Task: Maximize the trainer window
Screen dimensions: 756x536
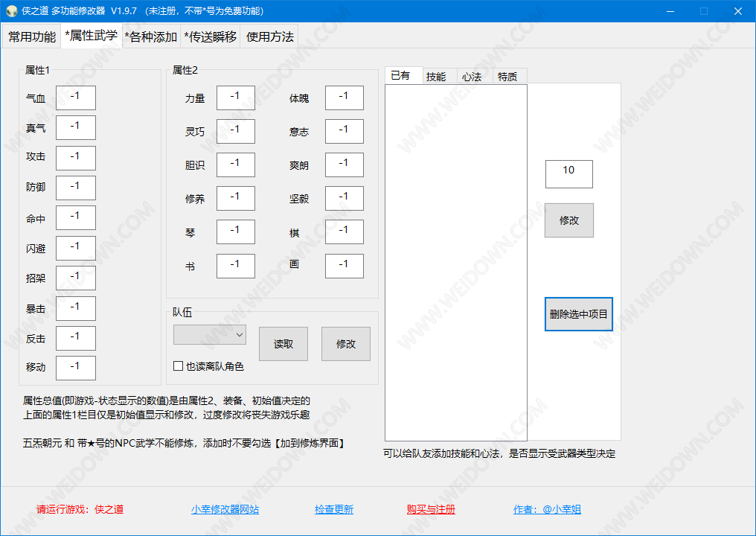Action: pos(704,11)
